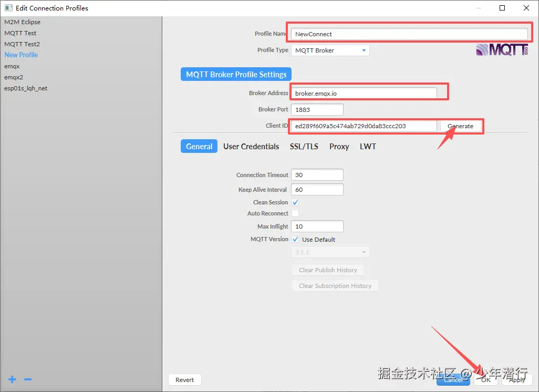Open the Profile Type dropdown
Image resolution: width=539 pixels, height=392 pixels.
[x=330, y=50]
